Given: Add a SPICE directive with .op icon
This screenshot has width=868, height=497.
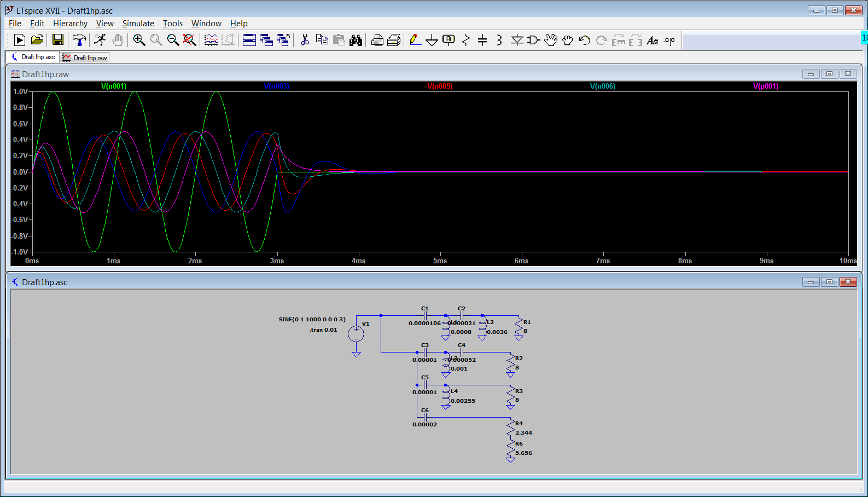Looking at the screenshot, I should 669,40.
